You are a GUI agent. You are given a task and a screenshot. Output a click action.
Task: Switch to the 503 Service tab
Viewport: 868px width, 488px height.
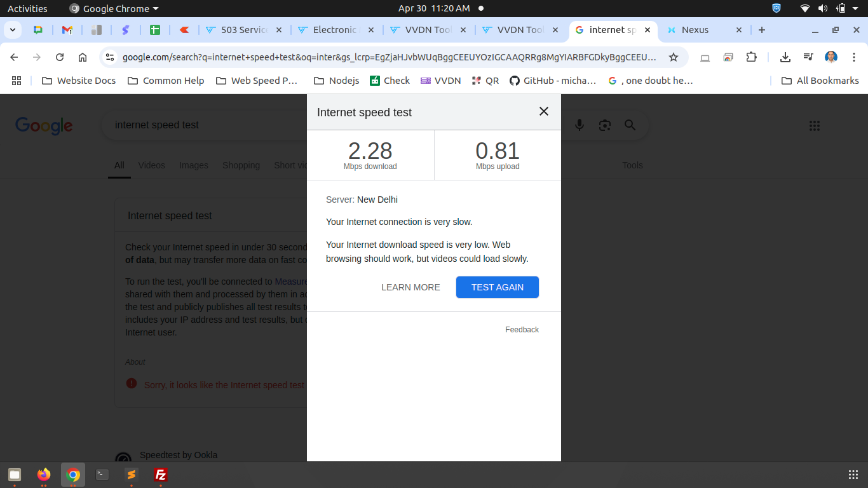click(244, 30)
